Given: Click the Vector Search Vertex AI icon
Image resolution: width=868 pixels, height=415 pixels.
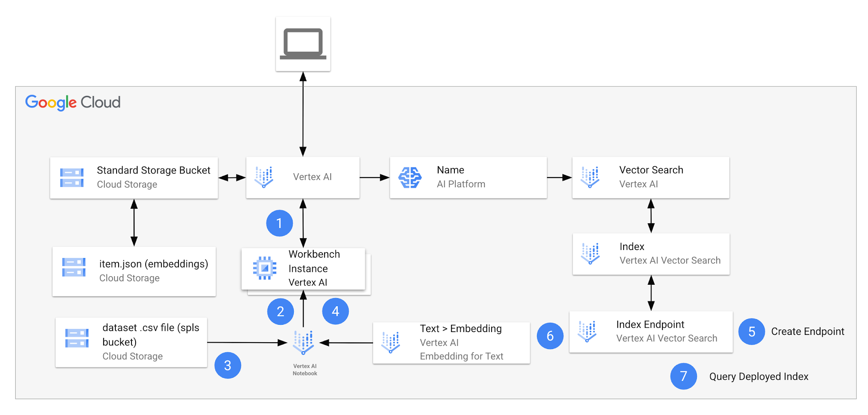Looking at the screenshot, I should pyautogui.click(x=590, y=177).
